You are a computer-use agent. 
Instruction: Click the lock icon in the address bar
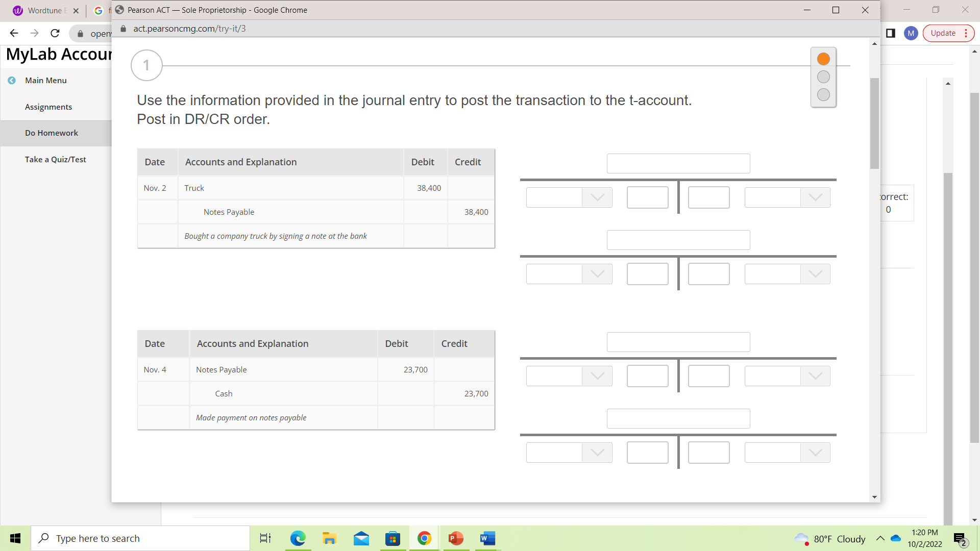point(122,29)
